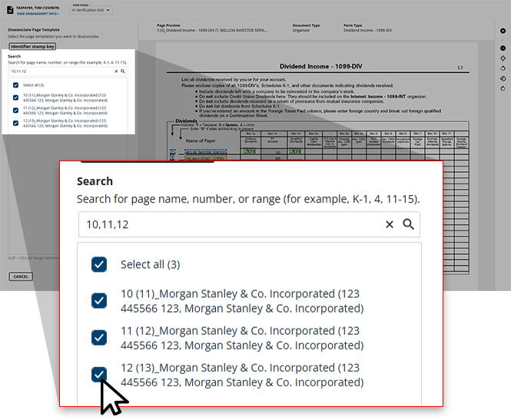Viewport: 511px width, 420px height.
Task: Zoom out of the page preview
Action: 503,48
